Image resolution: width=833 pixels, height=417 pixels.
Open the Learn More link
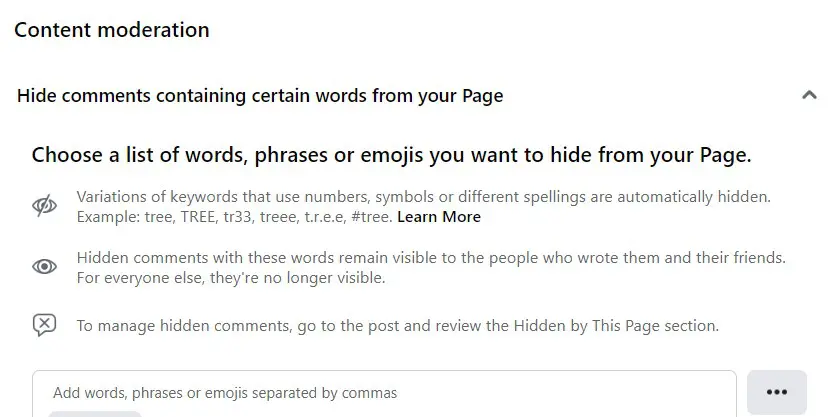439,217
